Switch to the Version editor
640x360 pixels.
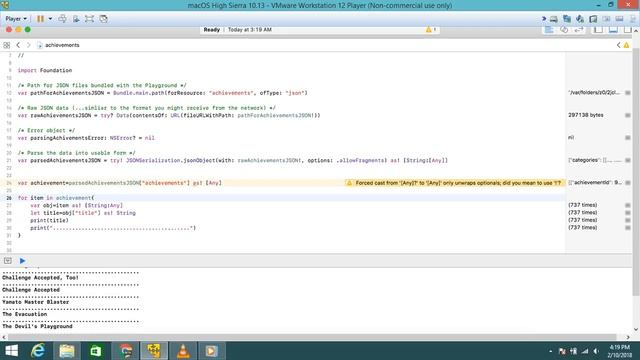click(x=578, y=29)
